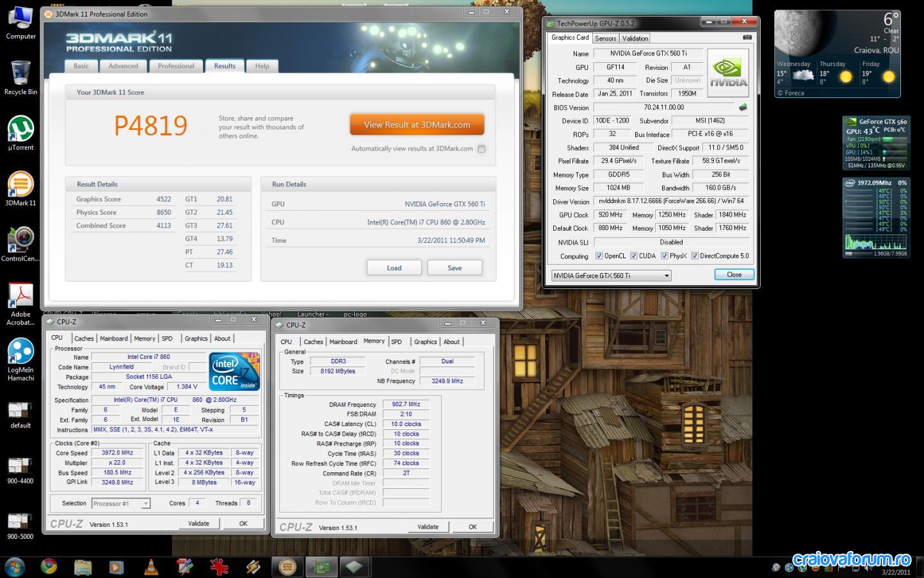
Task: Click the Close button in GPU-Z
Action: click(734, 274)
